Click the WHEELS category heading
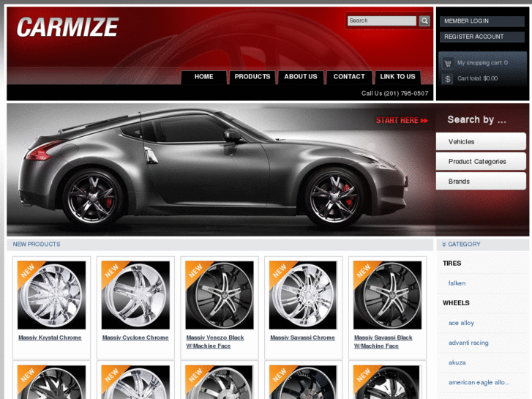532x399 pixels. 456,303
